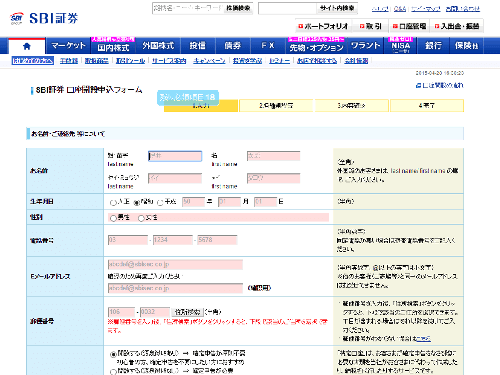Open the マーケット menu
This screenshot has width=500, height=375.
pos(68,46)
